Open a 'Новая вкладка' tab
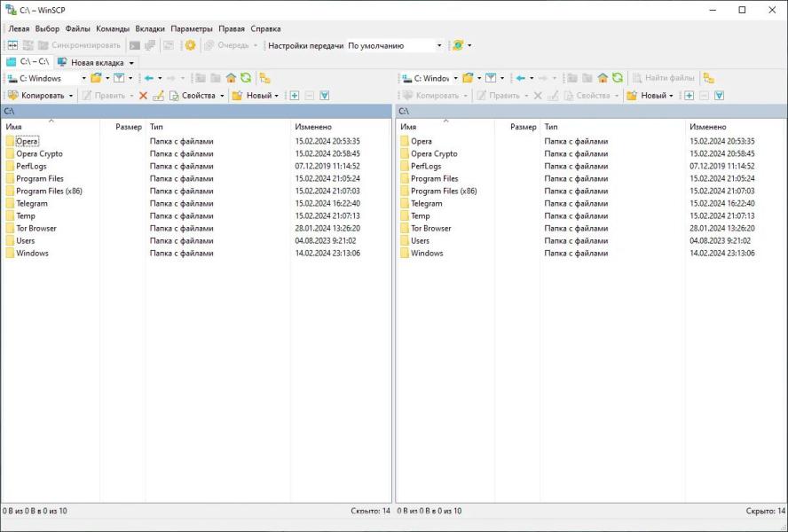 91,63
